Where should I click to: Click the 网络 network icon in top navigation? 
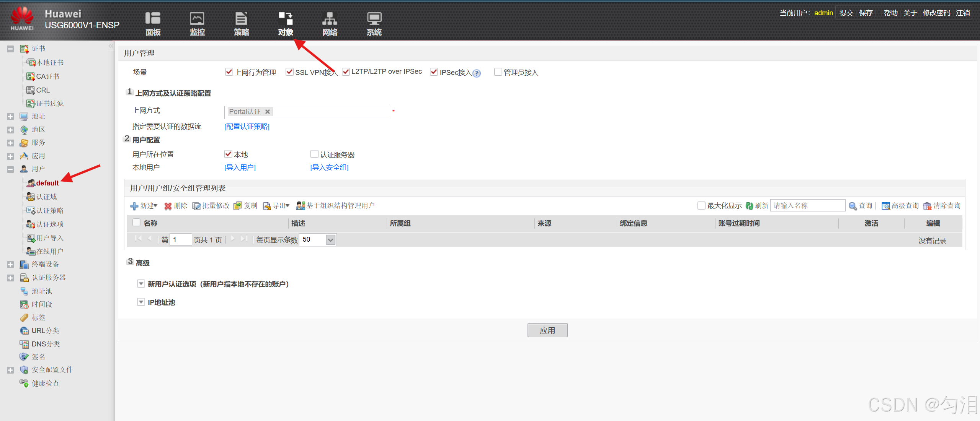(x=330, y=19)
